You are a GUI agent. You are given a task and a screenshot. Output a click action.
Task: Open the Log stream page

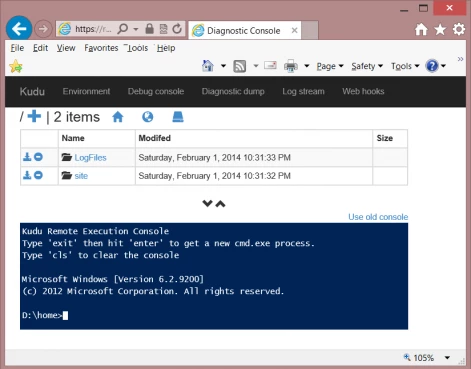(x=303, y=91)
